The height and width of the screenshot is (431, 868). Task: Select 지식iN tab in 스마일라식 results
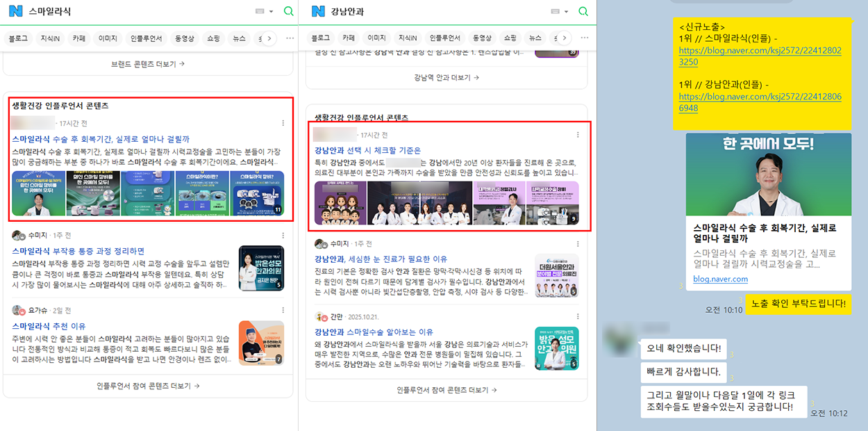click(x=51, y=38)
